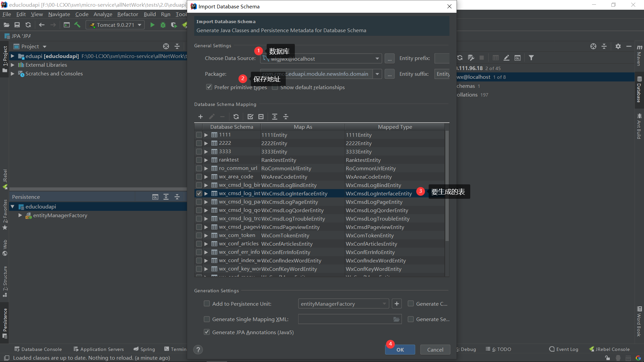Check the Generate C... checkbox

click(x=411, y=304)
